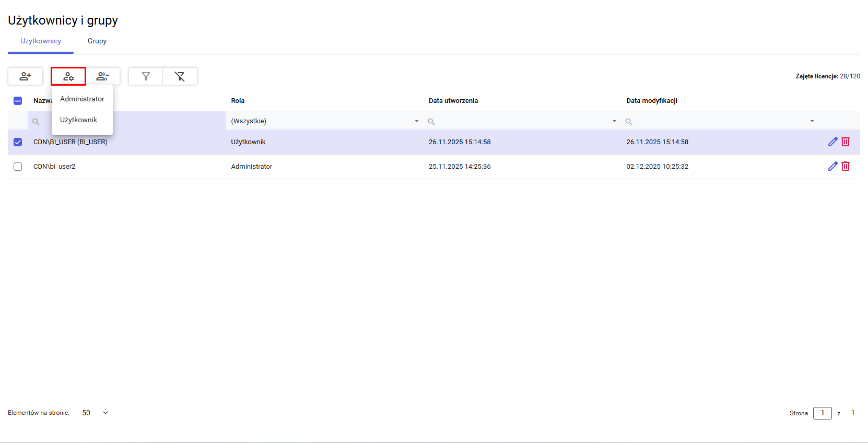Viewport: 868px width, 443px height.
Task: Open the change user role button
Action: click(68, 76)
